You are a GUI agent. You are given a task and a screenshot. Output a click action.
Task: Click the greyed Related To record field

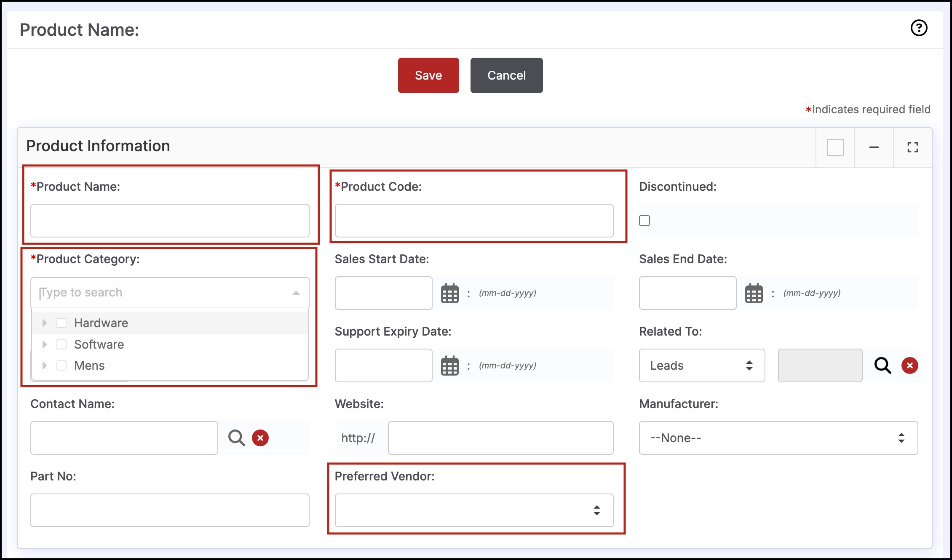pos(820,365)
